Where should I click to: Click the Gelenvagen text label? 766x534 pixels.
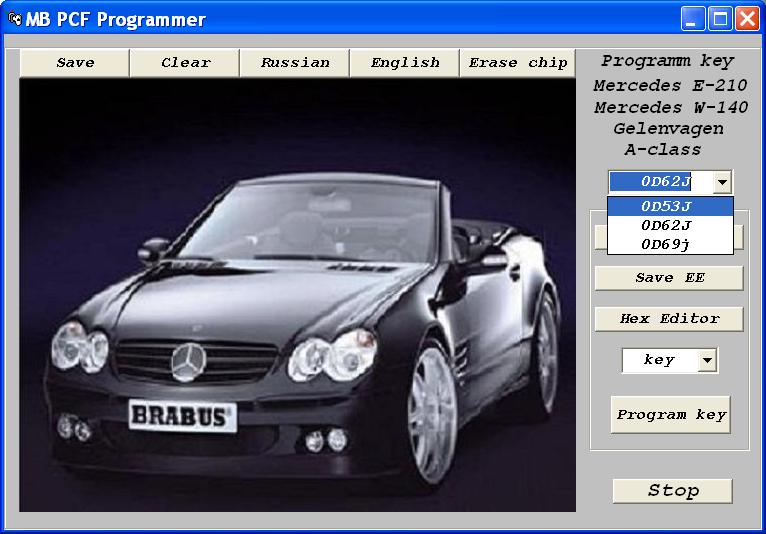point(668,128)
